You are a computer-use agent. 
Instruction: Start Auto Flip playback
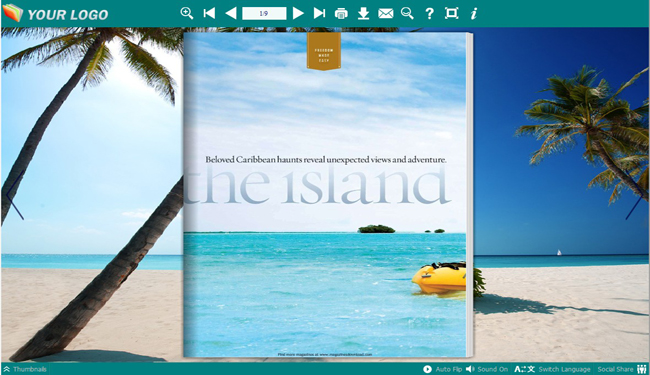pyautogui.click(x=442, y=369)
